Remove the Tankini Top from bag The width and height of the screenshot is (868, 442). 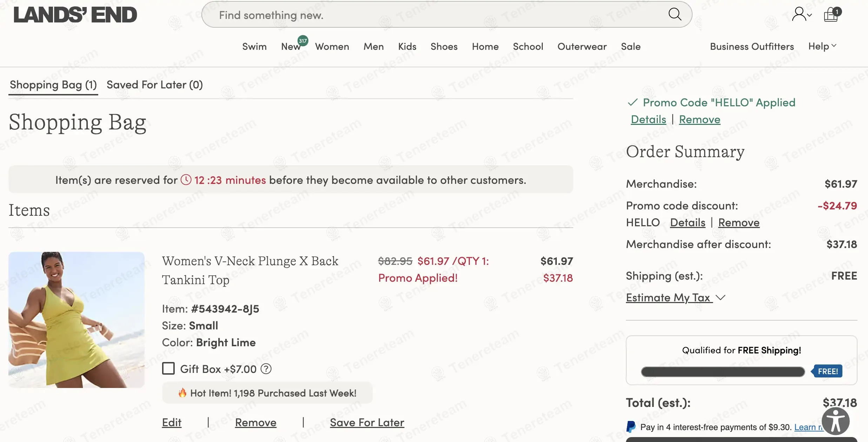[x=256, y=422]
